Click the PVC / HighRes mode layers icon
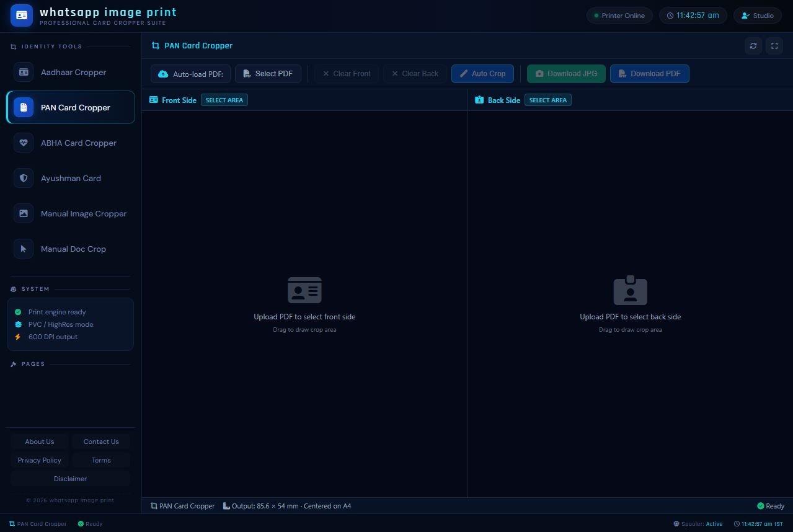 (18, 324)
